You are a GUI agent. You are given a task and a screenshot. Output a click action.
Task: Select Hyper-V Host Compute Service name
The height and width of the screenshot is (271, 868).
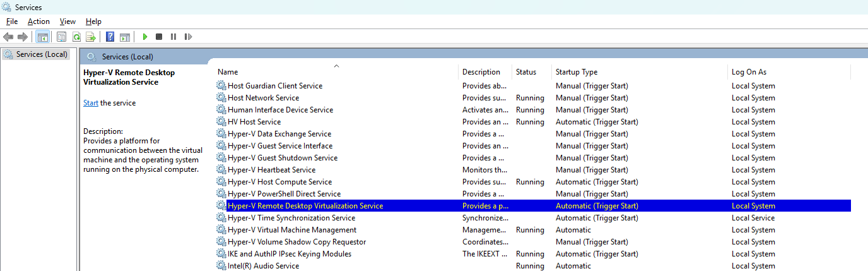pyautogui.click(x=279, y=182)
